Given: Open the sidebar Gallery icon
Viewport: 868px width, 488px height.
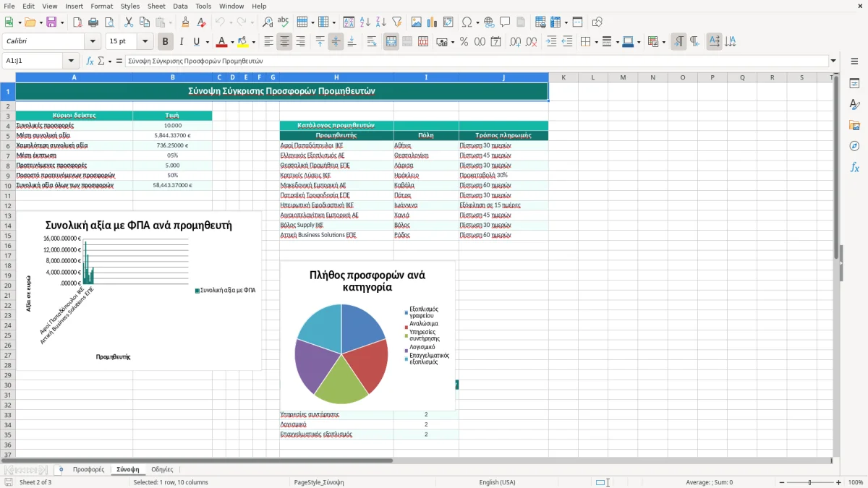Looking at the screenshot, I should (854, 125).
